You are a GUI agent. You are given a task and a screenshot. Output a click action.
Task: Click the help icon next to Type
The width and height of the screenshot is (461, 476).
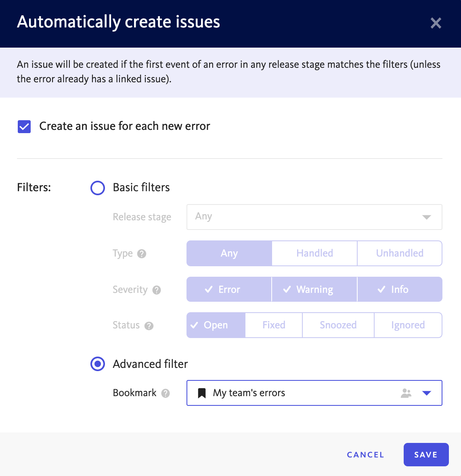click(142, 253)
